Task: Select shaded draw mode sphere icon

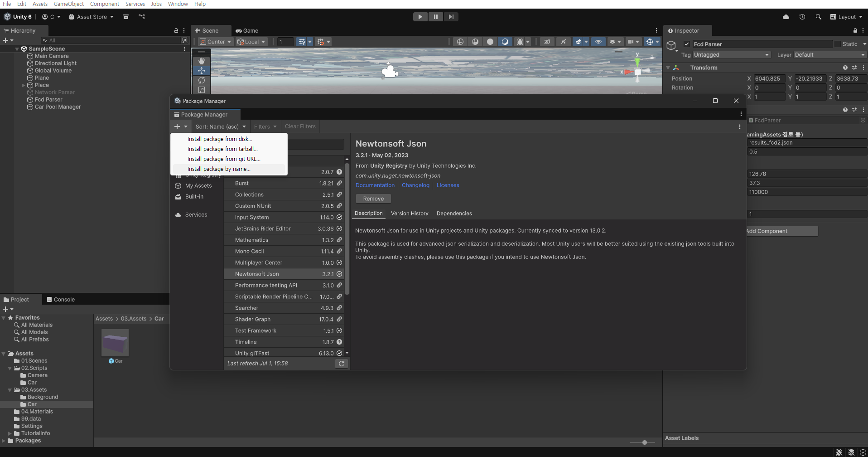Action: pos(490,42)
